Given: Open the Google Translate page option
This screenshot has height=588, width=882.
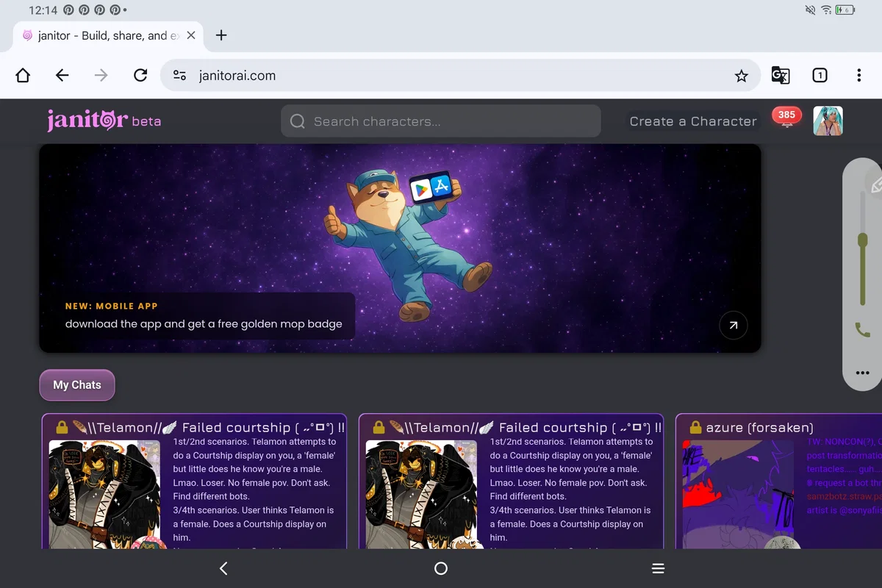Looking at the screenshot, I should [x=781, y=75].
